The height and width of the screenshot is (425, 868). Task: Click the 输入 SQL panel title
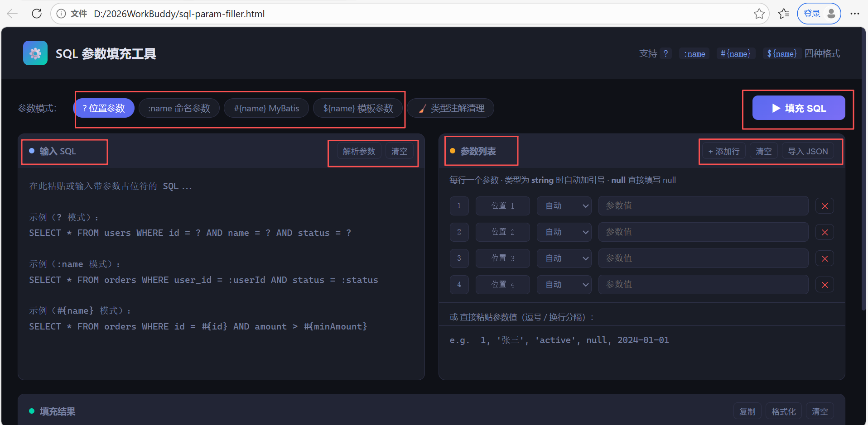(x=58, y=151)
